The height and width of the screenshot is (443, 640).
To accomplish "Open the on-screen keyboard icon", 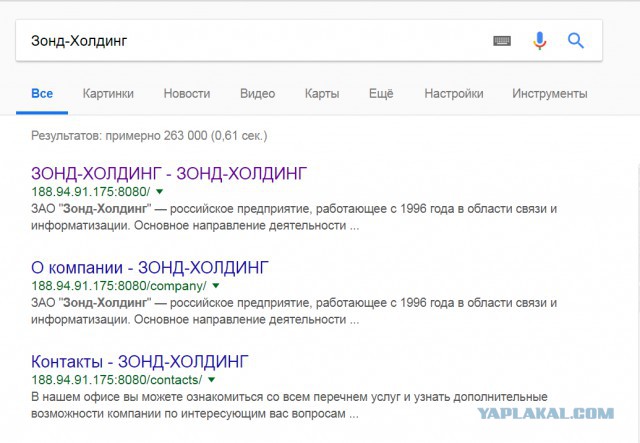I will tap(502, 41).
